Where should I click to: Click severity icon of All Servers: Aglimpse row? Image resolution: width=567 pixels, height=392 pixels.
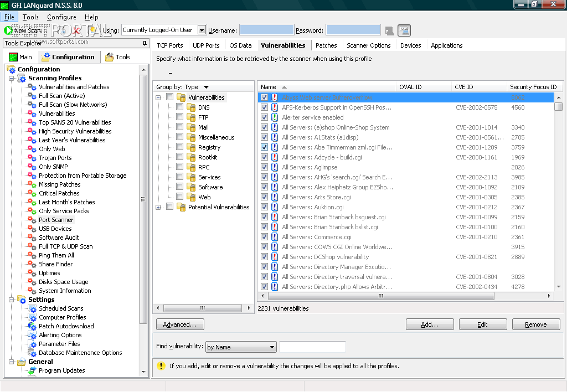(275, 167)
